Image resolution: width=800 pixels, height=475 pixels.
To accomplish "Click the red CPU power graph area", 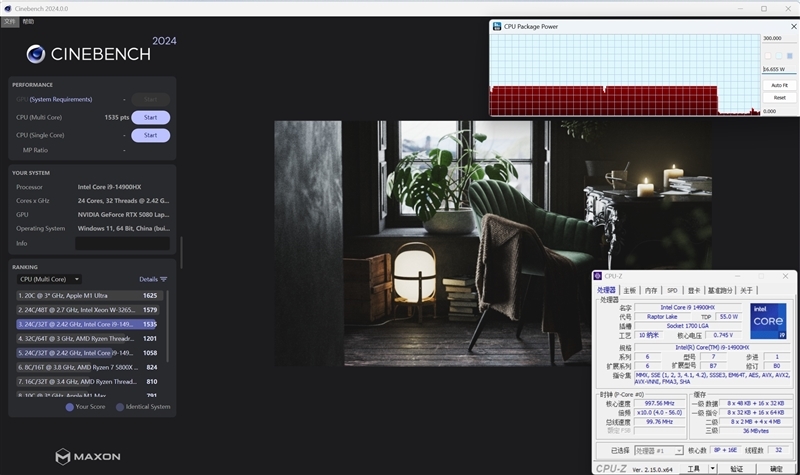I will coord(604,101).
